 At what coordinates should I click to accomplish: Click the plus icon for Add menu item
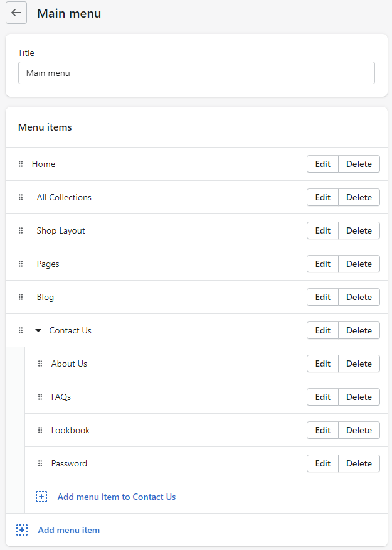click(22, 530)
